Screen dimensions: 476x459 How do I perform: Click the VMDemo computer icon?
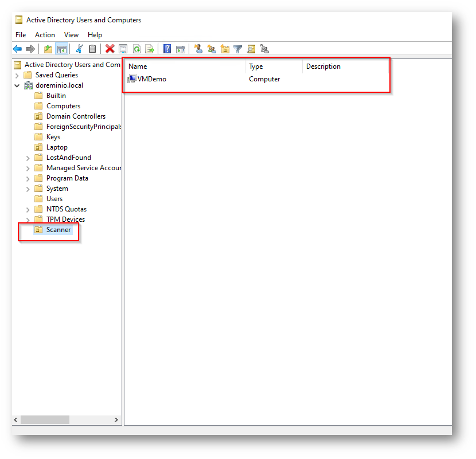(x=132, y=79)
